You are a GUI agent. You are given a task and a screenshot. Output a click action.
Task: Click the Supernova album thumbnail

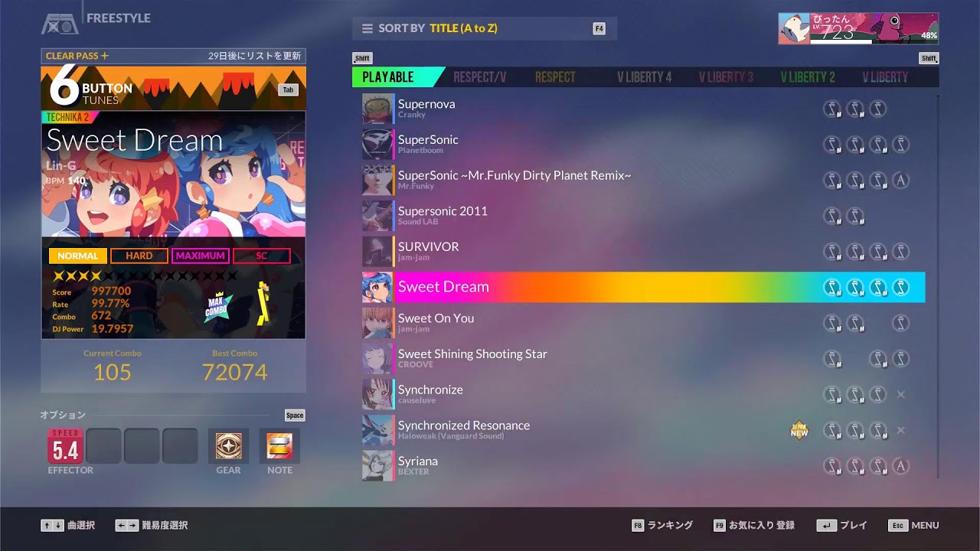click(377, 109)
